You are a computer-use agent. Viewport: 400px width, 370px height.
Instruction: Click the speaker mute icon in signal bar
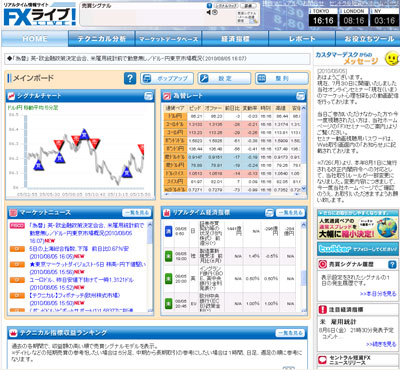pos(209,12)
